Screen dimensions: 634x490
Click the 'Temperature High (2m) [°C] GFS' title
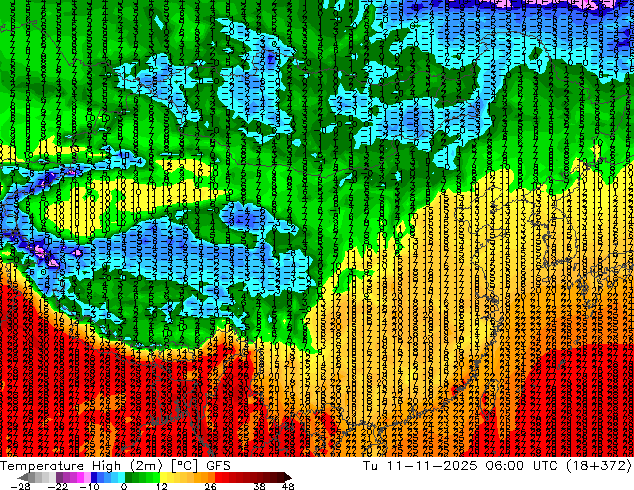point(115,465)
